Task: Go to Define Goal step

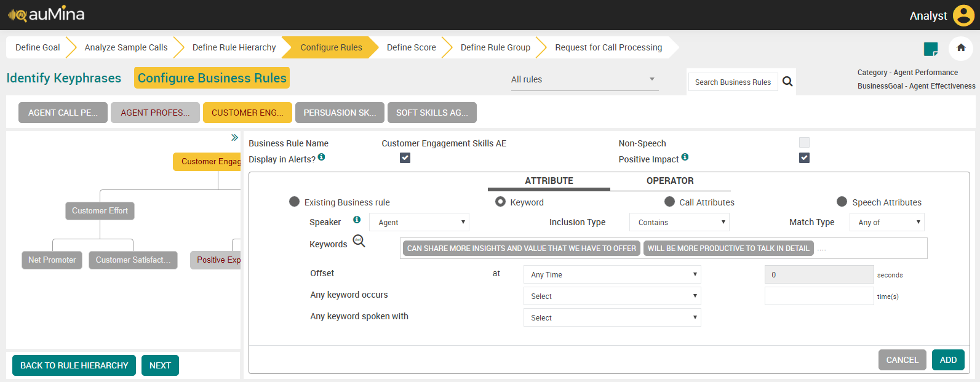Action: point(38,47)
